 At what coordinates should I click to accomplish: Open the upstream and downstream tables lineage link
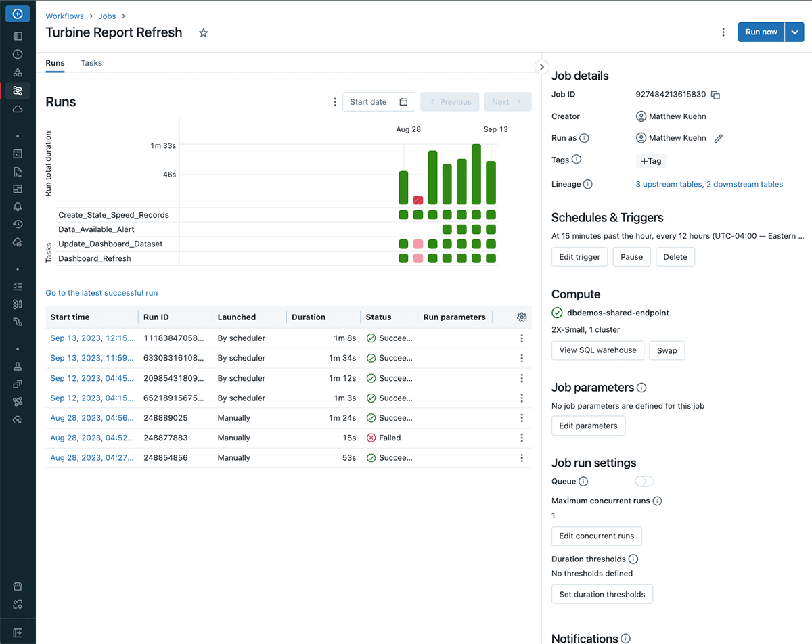click(x=709, y=184)
